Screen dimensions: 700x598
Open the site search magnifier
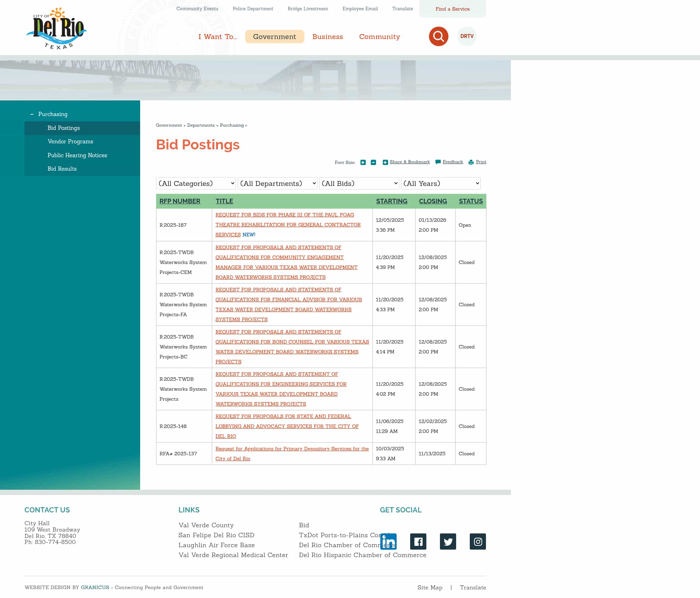pos(439,36)
